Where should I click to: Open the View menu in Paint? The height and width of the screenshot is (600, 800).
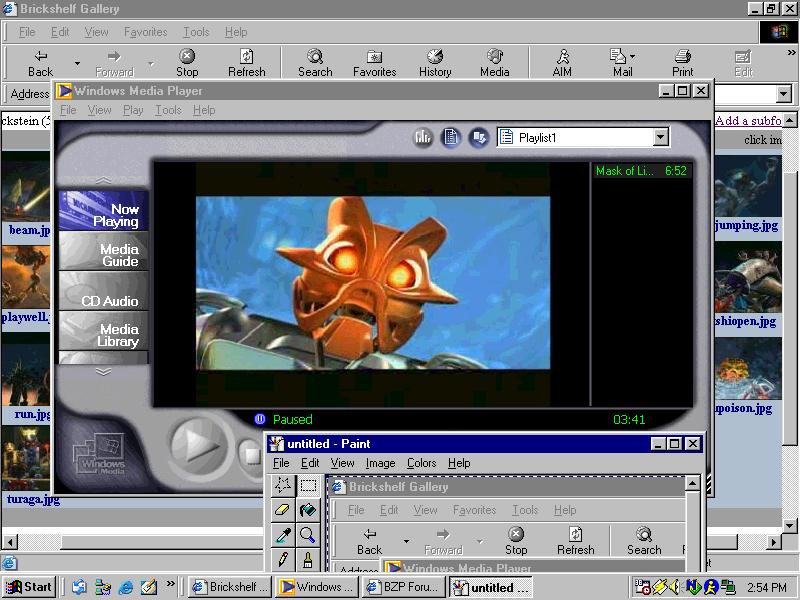[342, 463]
